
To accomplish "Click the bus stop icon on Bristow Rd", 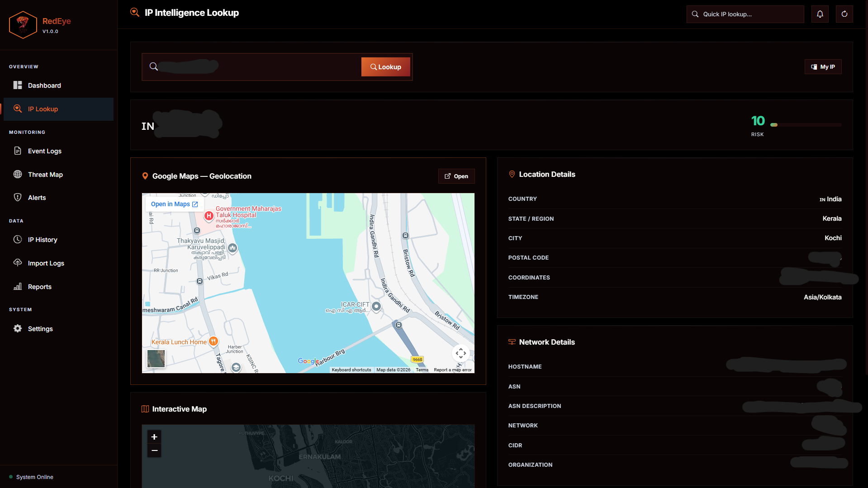I will 405,235.
